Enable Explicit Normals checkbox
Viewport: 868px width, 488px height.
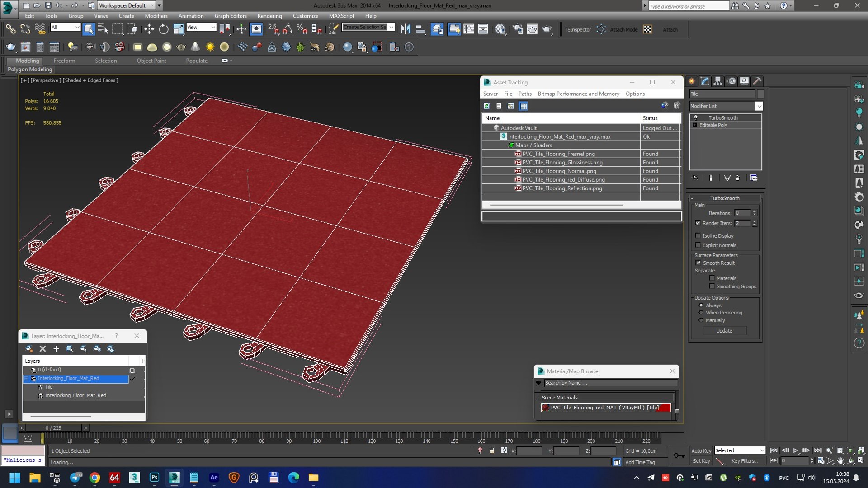click(698, 245)
